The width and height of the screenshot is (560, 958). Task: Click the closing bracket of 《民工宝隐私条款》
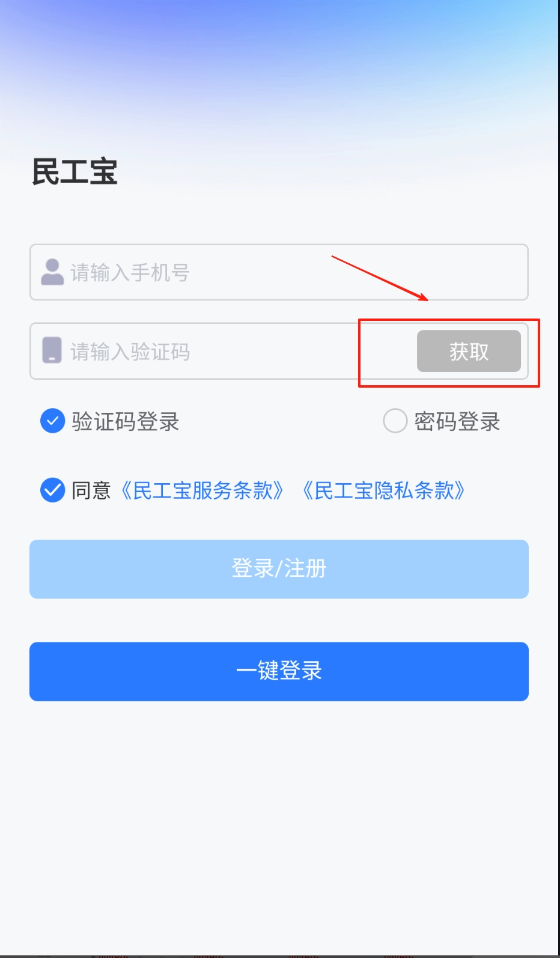pyautogui.click(x=461, y=490)
